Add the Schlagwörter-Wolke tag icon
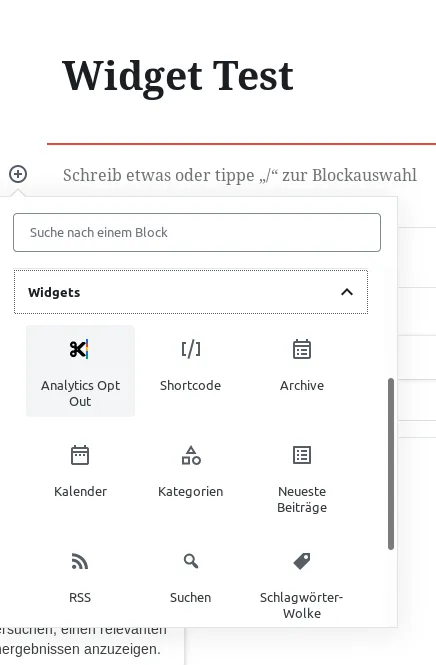 click(x=302, y=561)
